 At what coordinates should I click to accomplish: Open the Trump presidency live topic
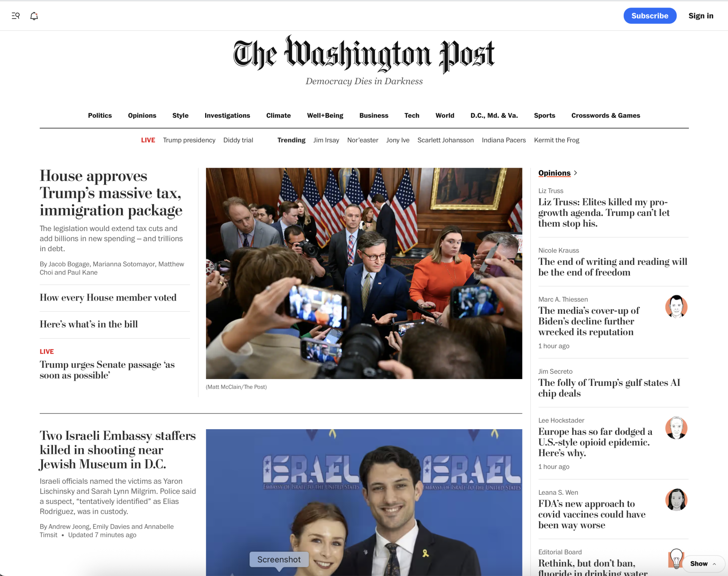(x=189, y=140)
